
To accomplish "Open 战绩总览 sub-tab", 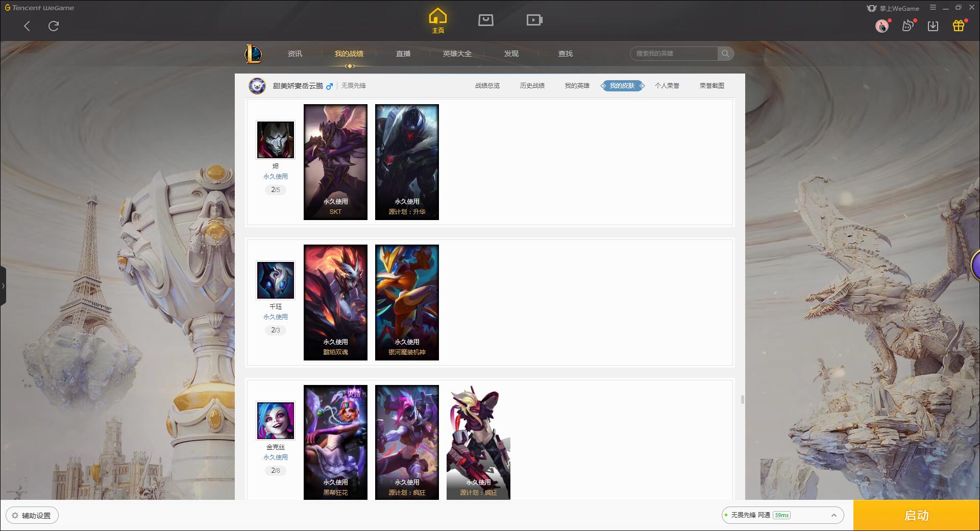I will pyautogui.click(x=487, y=86).
